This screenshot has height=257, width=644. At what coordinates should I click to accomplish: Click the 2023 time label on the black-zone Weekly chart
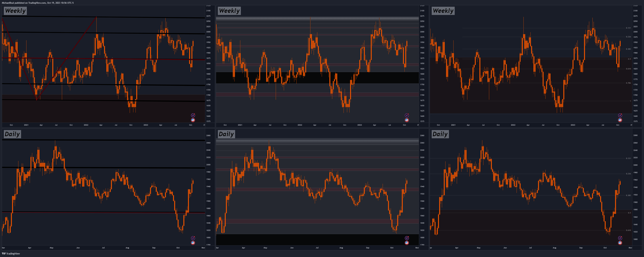359,125
